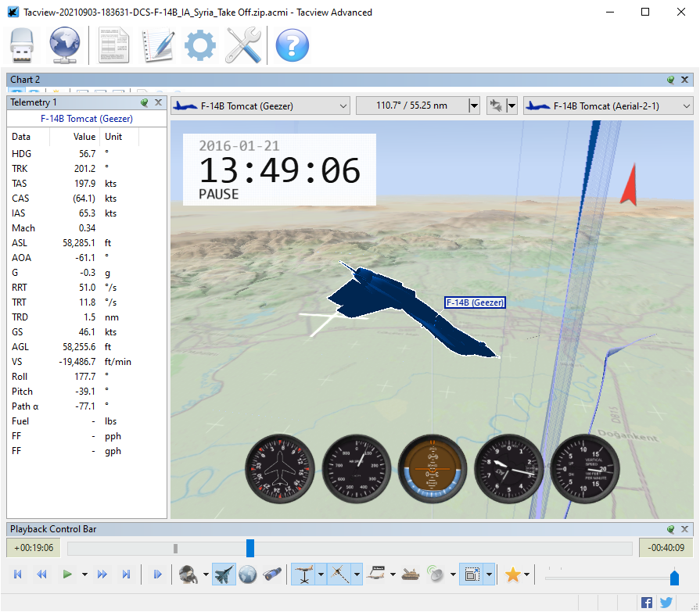The height and width of the screenshot is (612, 700).
Task: Click the Unit column header
Action: click(119, 137)
